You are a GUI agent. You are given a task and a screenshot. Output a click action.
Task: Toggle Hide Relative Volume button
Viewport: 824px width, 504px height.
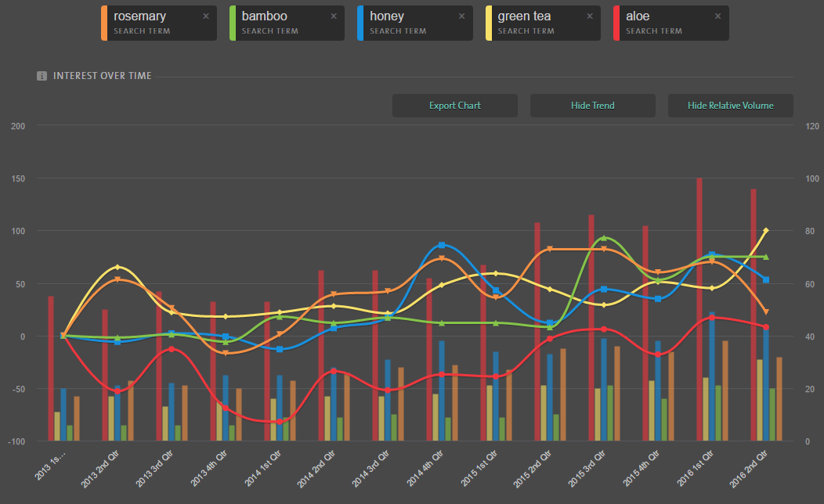[x=730, y=106]
